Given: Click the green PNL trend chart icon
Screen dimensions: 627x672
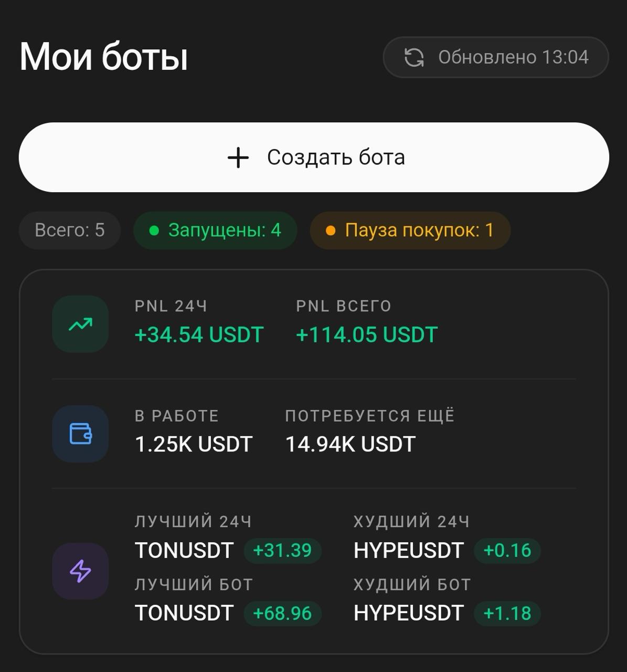Looking at the screenshot, I should pos(80,324).
